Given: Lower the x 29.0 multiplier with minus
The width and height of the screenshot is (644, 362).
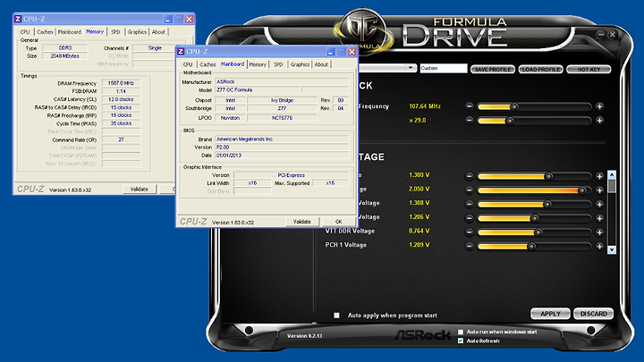Looking at the screenshot, I should 470,121.
